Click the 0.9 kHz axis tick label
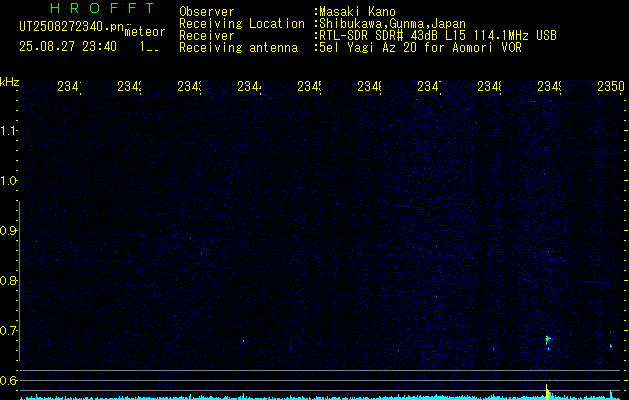Viewport: 629px width, 400px height. point(7,231)
